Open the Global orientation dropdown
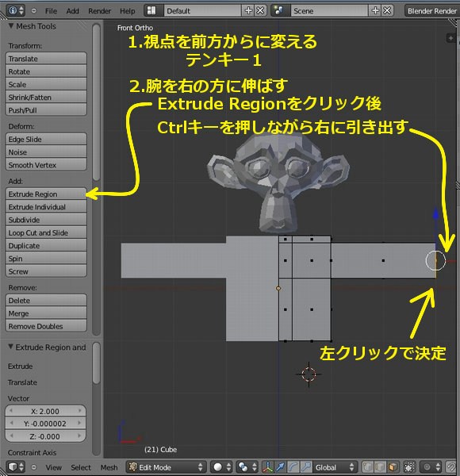The height and width of the screenshot is (476, 460). click(x=335, y=467)
